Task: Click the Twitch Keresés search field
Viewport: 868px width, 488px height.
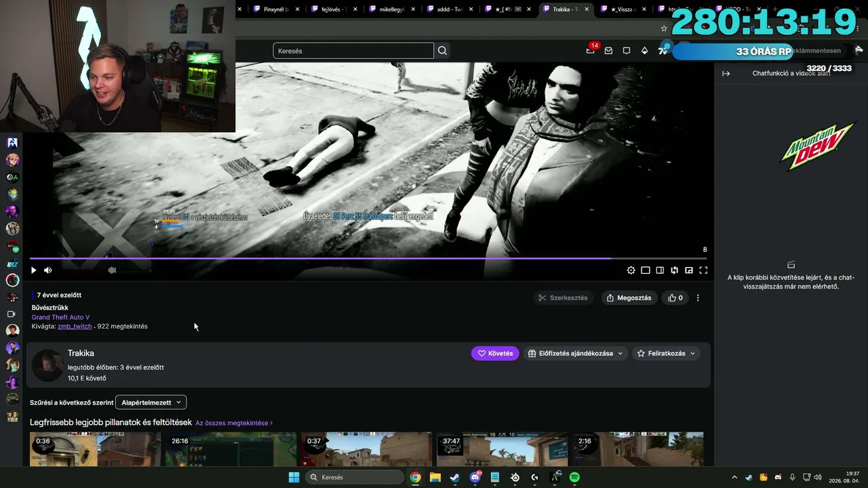Action: (x=353, y=51)
